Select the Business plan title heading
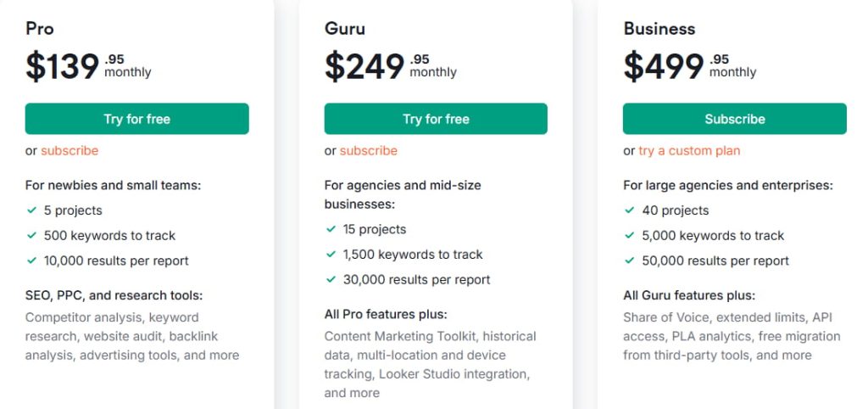The width and height of the screenshot is (868, 409). 659,28
